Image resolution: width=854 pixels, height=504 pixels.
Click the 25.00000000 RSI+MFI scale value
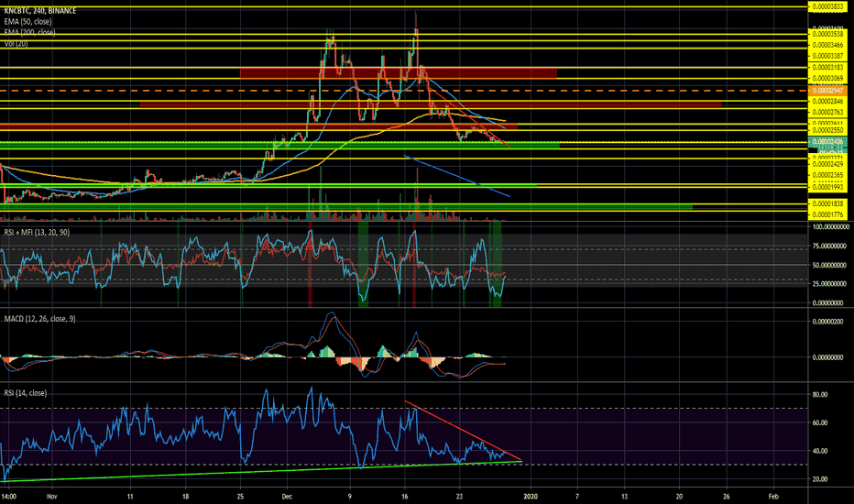(830, 284)
